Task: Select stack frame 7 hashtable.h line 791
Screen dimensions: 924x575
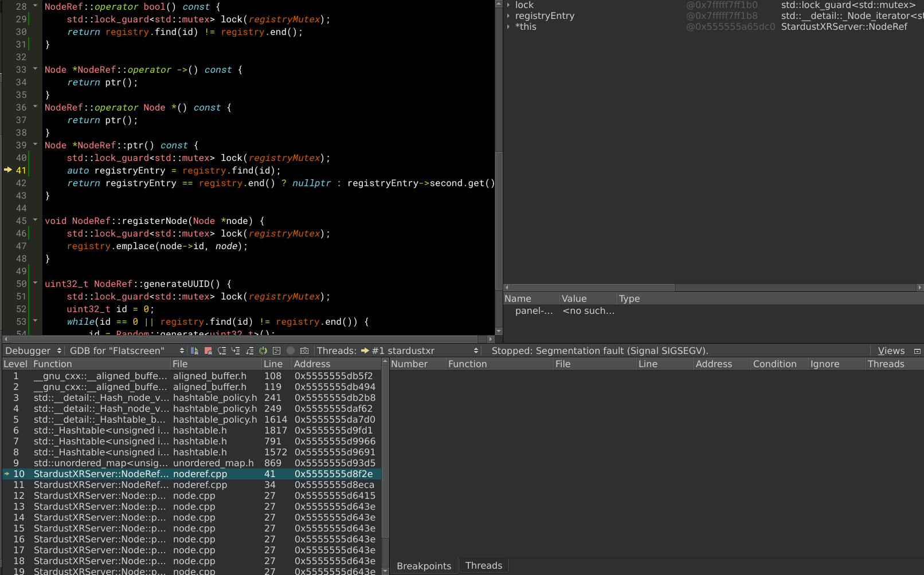Action: (191, 441)
